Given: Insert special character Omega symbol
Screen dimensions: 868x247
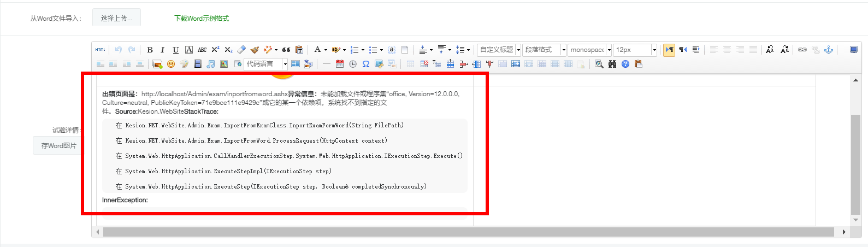Looking at the screenshot, I should (x=366, y=64).
